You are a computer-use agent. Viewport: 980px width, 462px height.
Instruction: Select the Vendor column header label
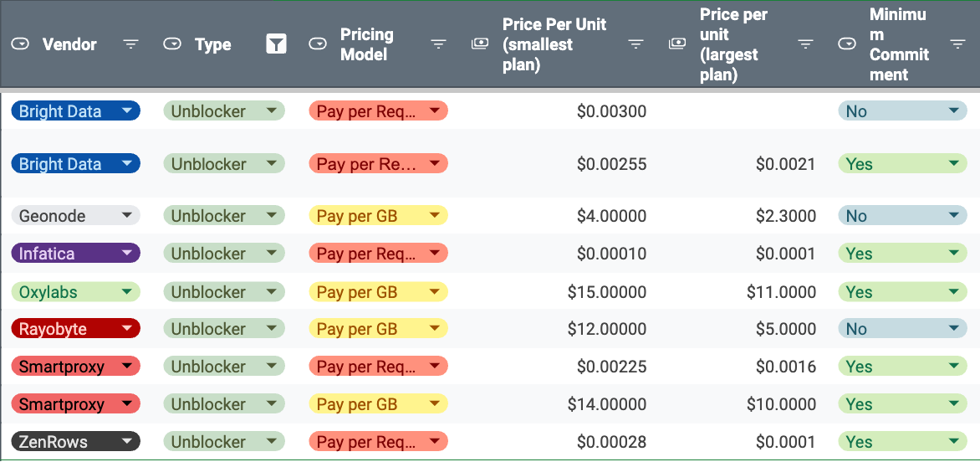pyautogui.click(x=69, y=44)
